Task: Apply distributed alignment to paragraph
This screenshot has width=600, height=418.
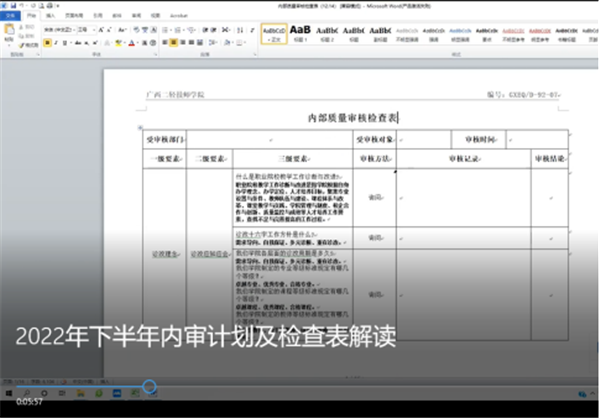Action: coord(200,42)
